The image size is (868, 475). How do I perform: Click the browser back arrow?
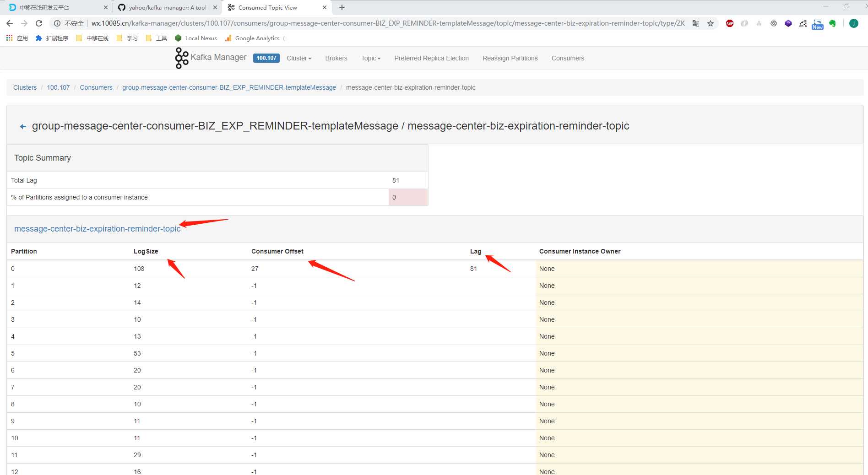[x=10, y=23]
